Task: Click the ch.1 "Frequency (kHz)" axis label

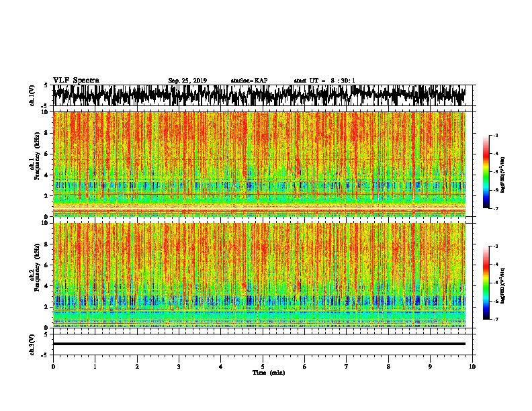Action: (37, 156)
